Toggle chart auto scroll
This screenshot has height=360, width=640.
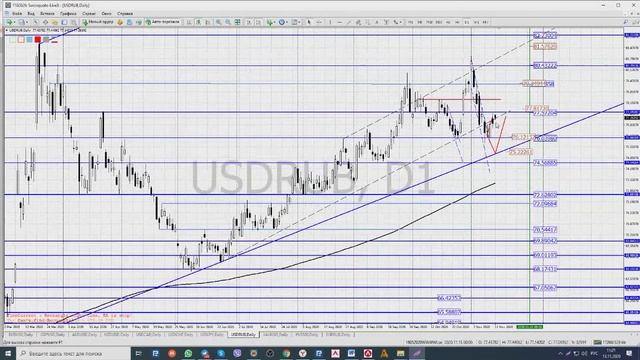coord(248,22)
